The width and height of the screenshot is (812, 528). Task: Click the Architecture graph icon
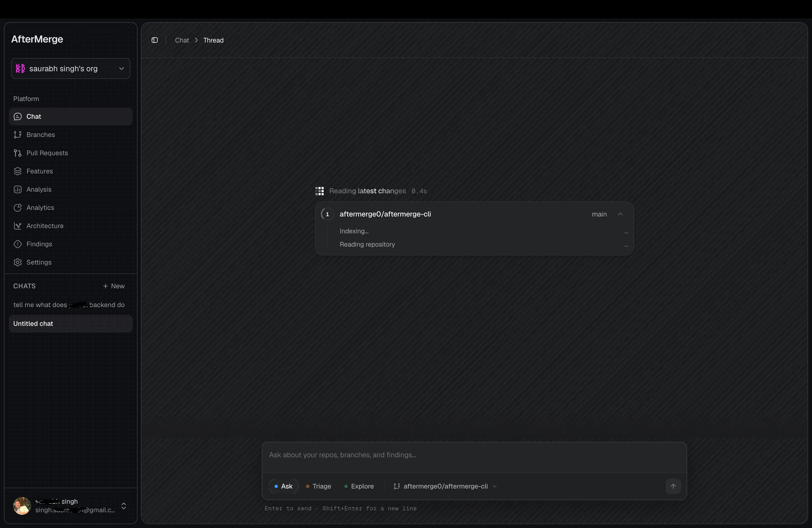click(x=18, y=226)
